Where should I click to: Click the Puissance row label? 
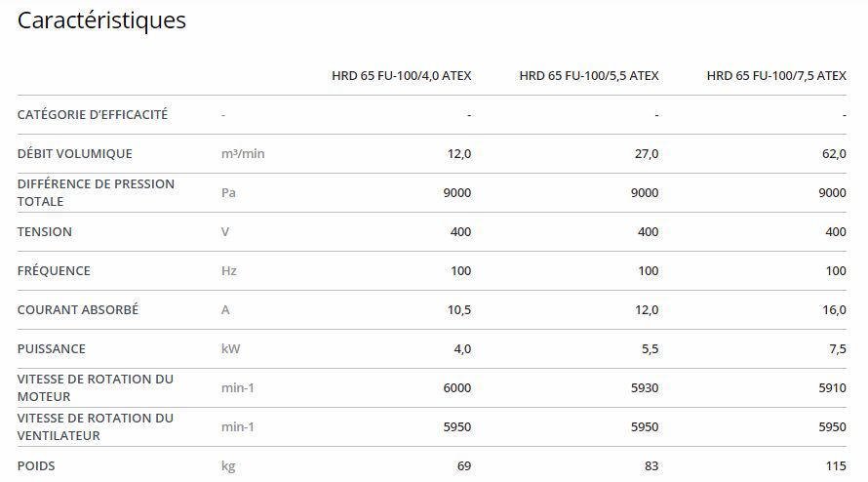pyautogui.click(x=52, y=348)
